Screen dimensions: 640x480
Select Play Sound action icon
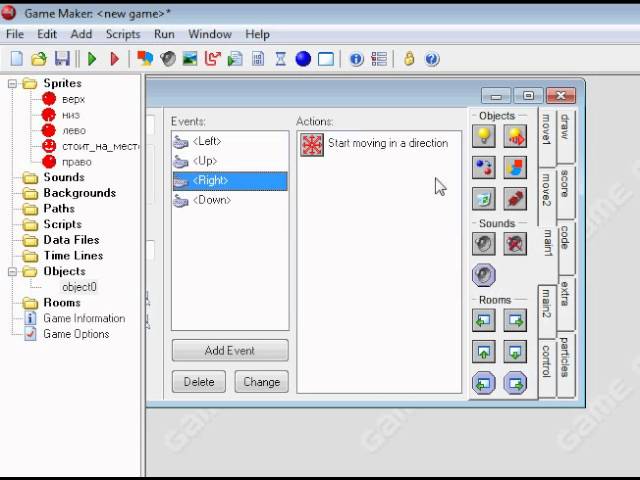[484, 244]
